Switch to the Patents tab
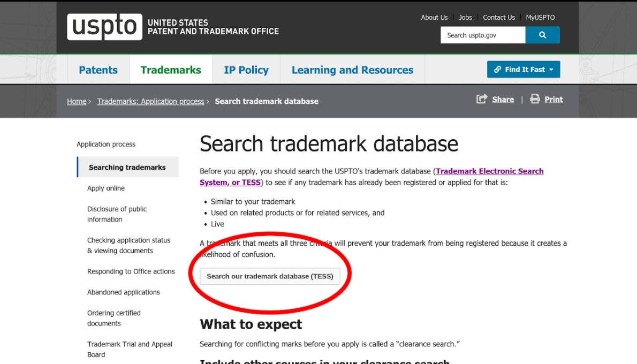Viewport: 637px width, 364px height. (x=98, y=69)
